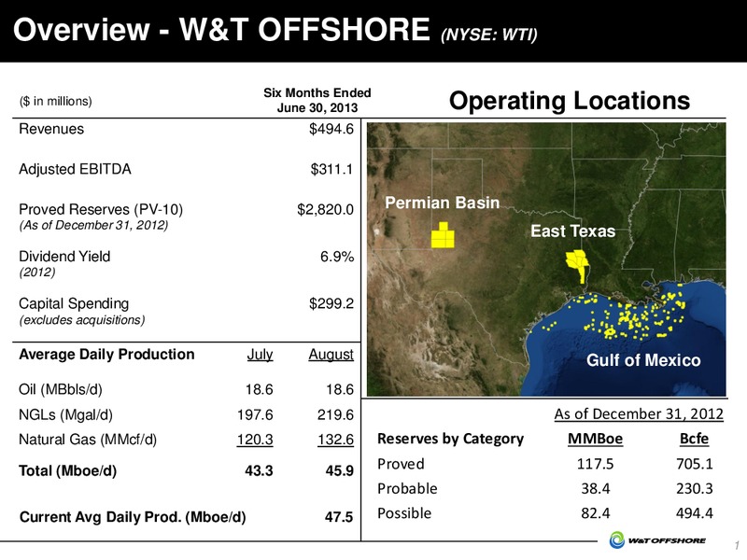Select the "NGLs (Mgal/d)" row label
Image resolution: width=747 pixels, height=560 pixels.
65,414
